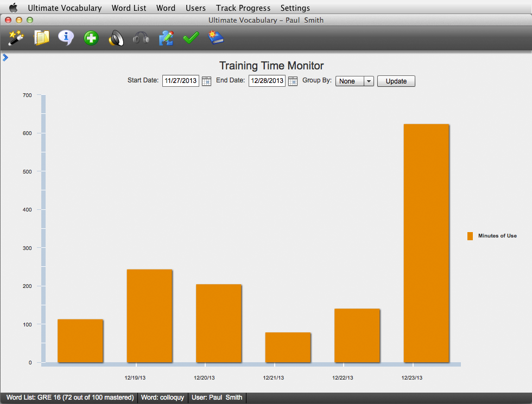Open the Start Date calendar picker
Image resolution: width=532 pixels, height=404 pixels.
coord(206,81)
